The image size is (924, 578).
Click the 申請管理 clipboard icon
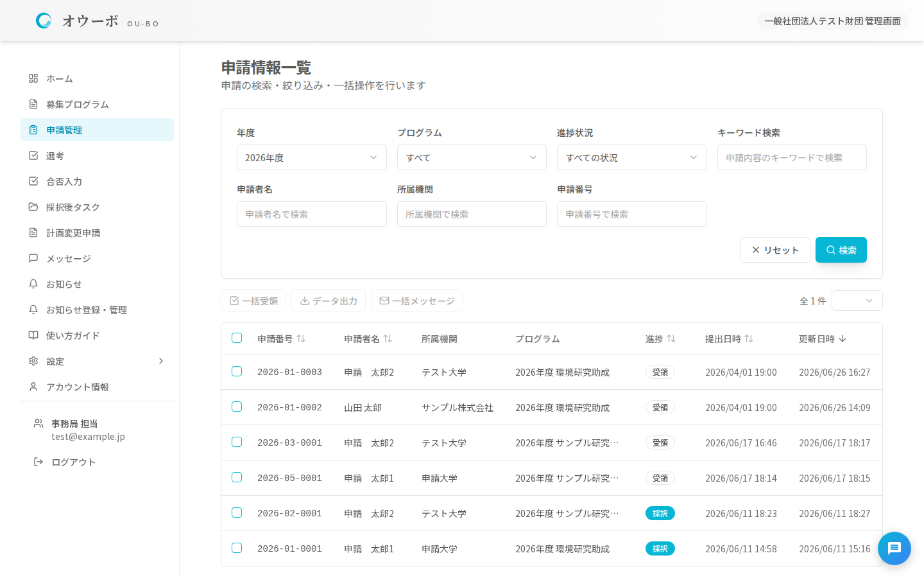[33, 130]
